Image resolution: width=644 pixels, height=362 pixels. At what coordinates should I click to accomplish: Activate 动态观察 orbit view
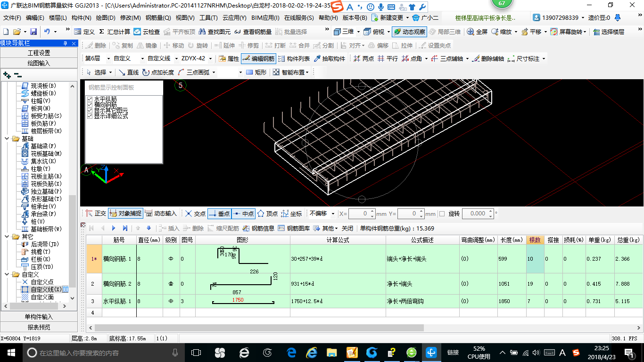click(x=409, y=32)
